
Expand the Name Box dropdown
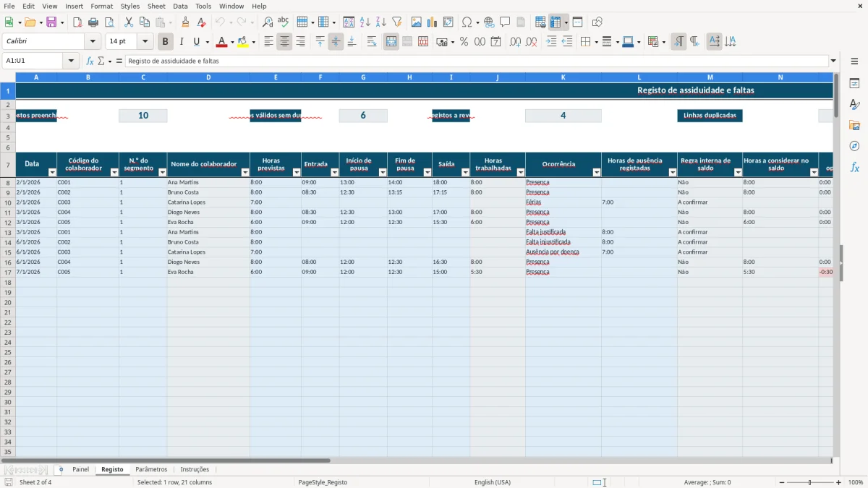tap(72, 61)
